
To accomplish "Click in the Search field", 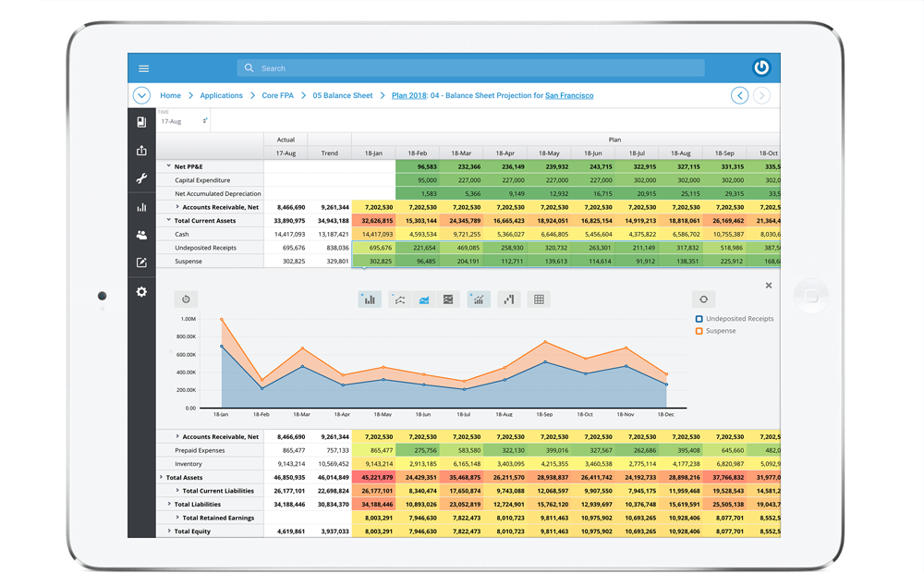I will (471, 67).
